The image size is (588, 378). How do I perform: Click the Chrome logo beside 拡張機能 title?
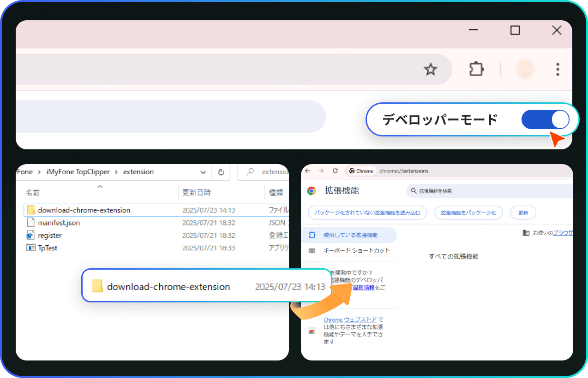pyautogui.click(x=312, y=191)
